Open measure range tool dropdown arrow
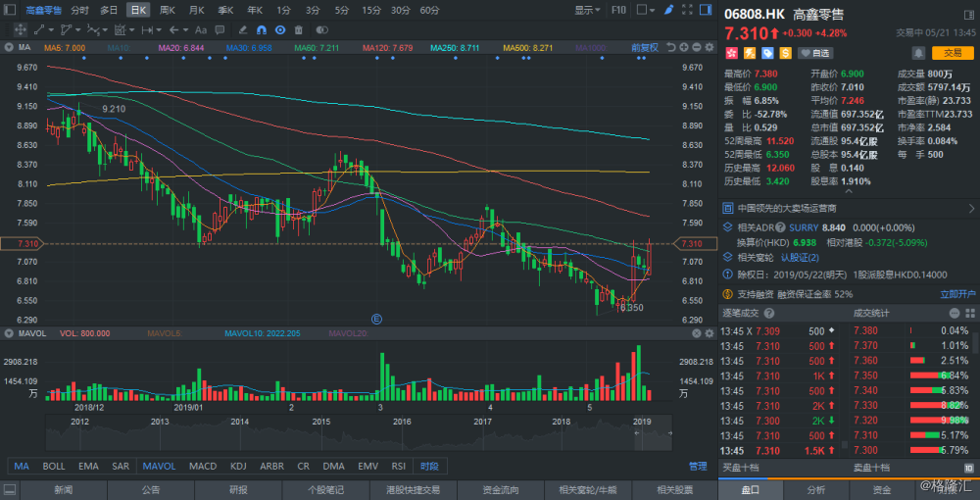This screenshot has height=500, width=980. [160, 29]
